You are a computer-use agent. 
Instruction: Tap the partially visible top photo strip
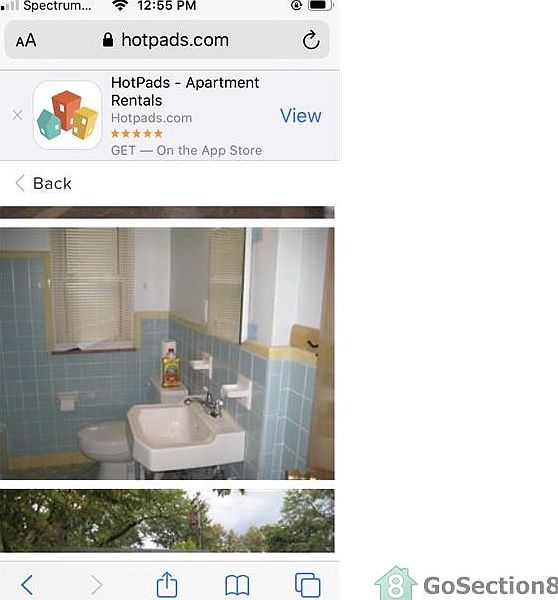167,212
